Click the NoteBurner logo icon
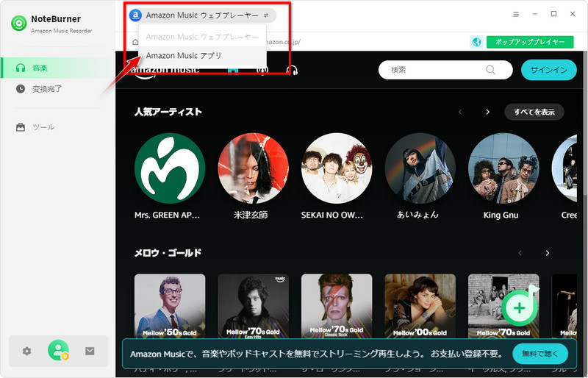This screenshot has width=588, height=378. 19,24
